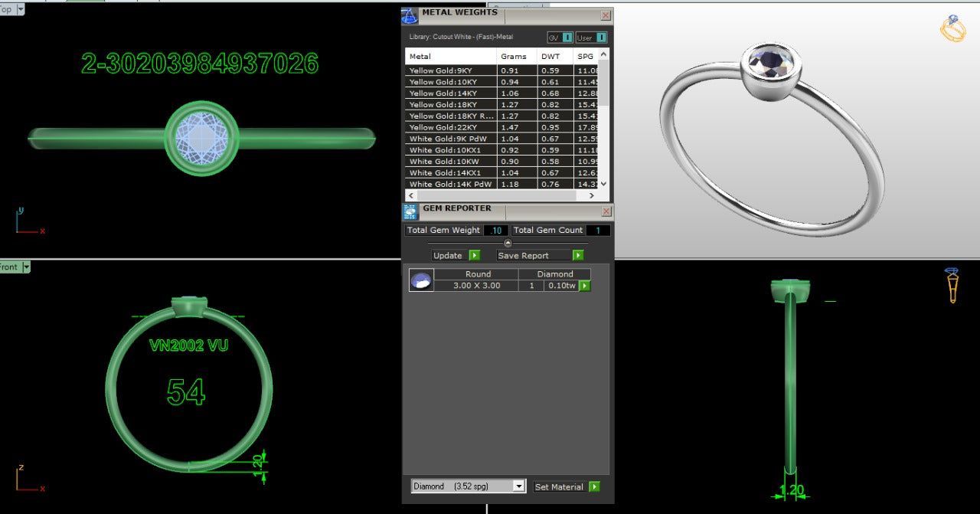980x514 pixels.
Task: Click the SPG column header
Action: click(x=585, y=56)
